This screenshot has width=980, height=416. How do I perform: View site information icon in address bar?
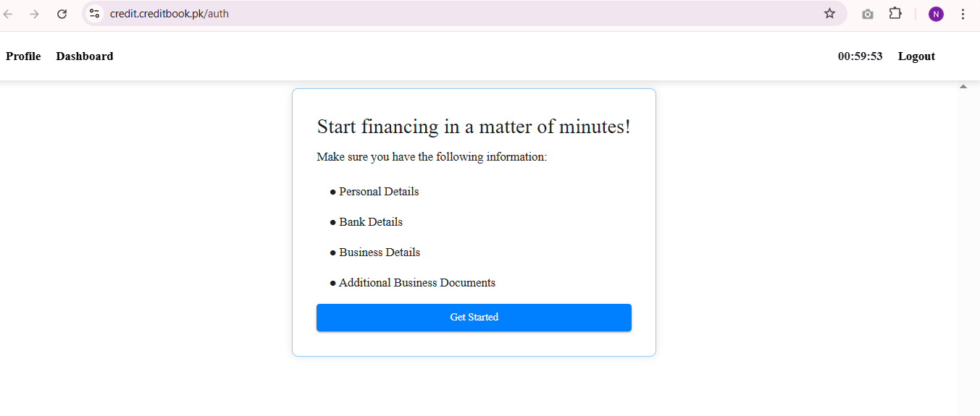pyautogui.click(x=94, y=14)
